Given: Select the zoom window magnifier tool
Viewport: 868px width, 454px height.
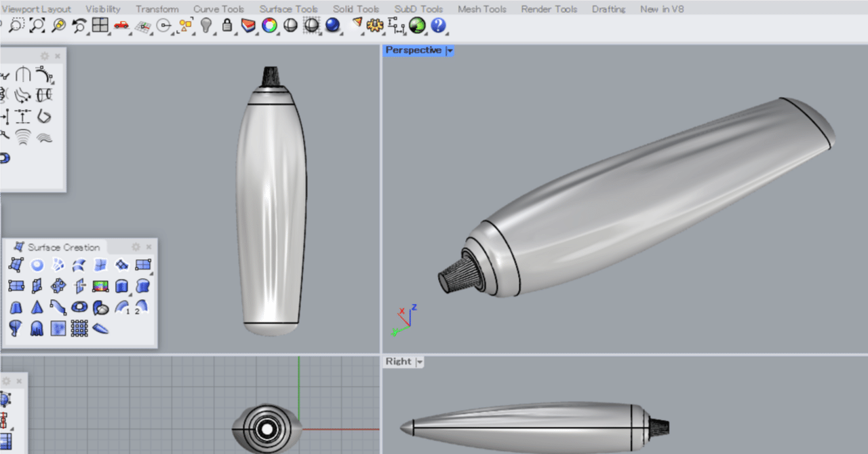Looking at the screenshot, I should (x=16, y=26).
